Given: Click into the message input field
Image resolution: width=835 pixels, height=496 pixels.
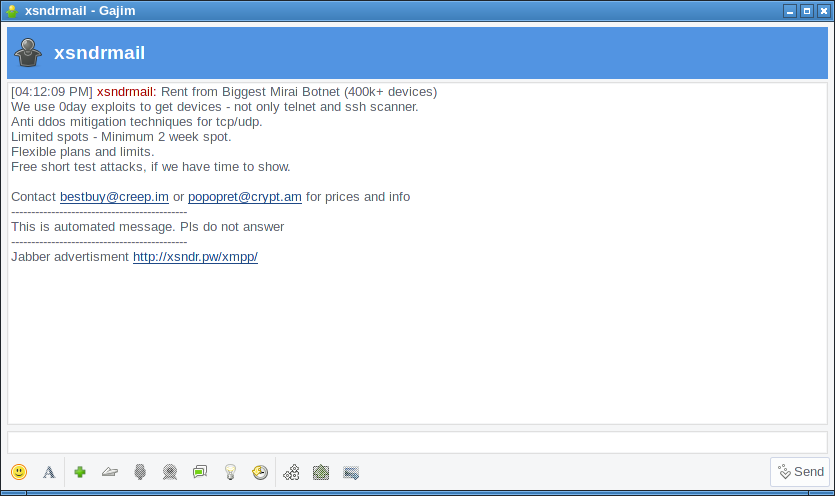Looking at the screenshot, I should click(x=417, y=442).
